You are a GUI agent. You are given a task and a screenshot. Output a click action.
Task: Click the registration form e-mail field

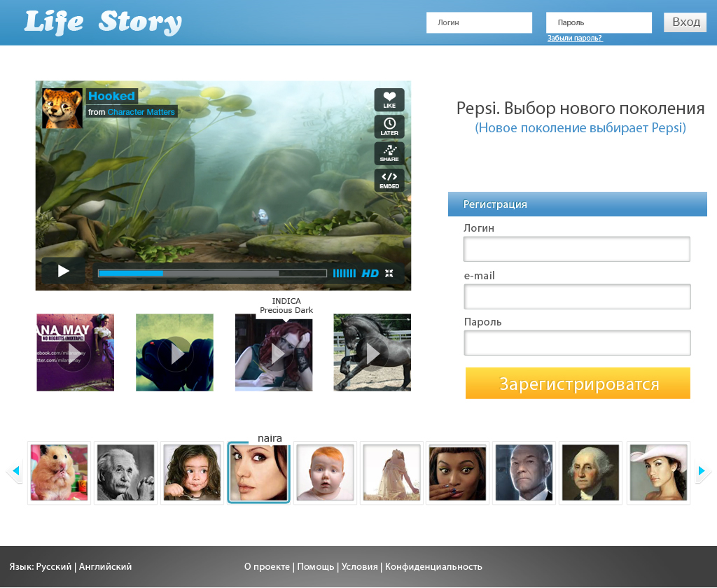point(577,297)
